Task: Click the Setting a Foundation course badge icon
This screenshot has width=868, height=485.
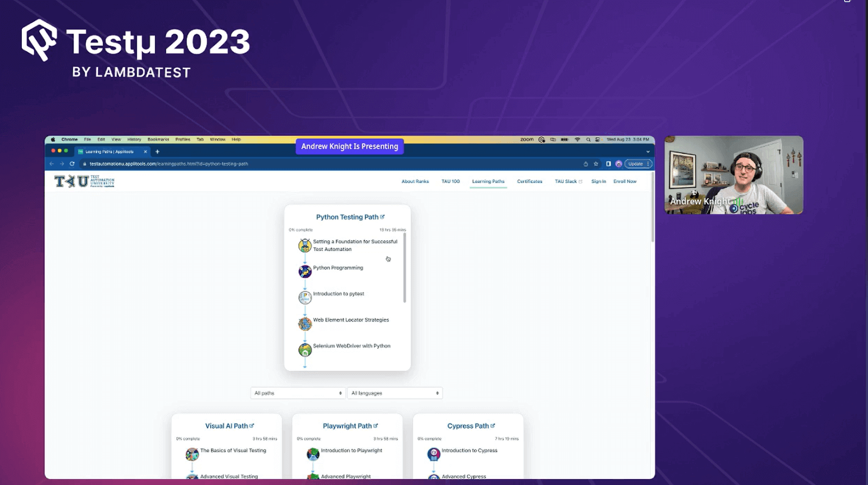Action: point(305,245)
